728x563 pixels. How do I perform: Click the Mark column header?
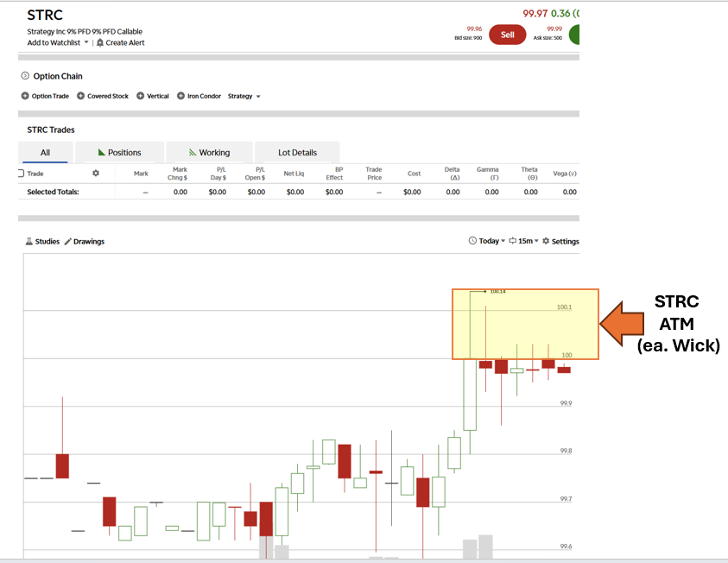(x=141, y=174)
